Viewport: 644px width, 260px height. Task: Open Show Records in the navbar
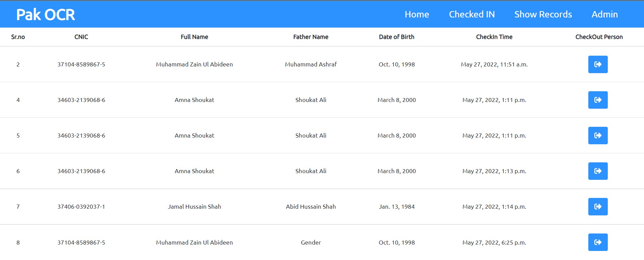coord(543,14)
